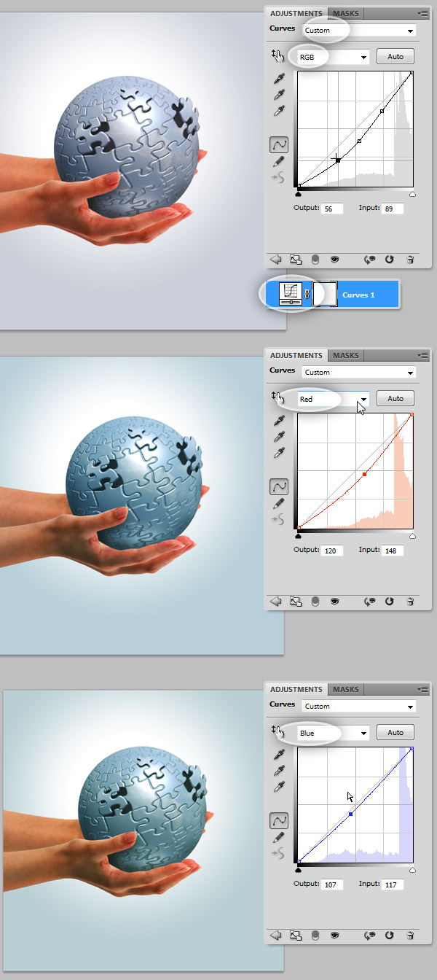
Task: Toggle the visibility eye in the Red curves panel
Action: [334, 602]
